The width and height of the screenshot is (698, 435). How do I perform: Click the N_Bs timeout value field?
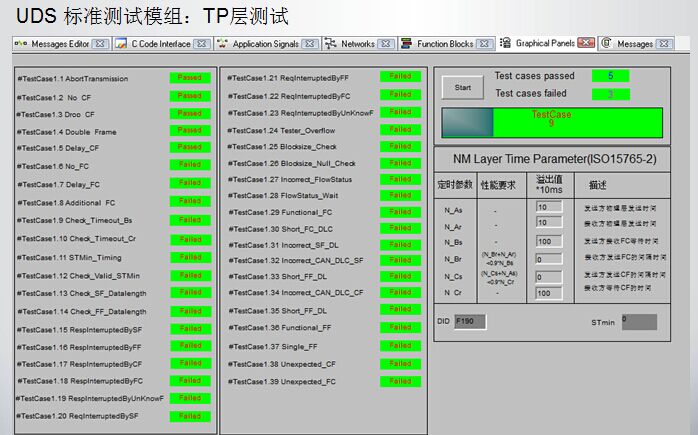[549, 241]
